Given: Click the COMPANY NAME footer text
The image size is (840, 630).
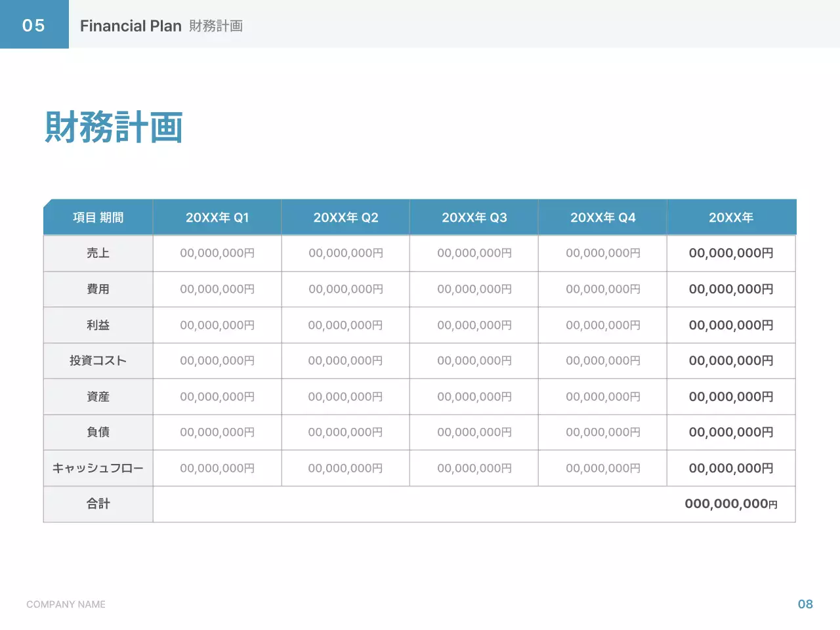Looking at the screenshot, I should pos(66,604).
